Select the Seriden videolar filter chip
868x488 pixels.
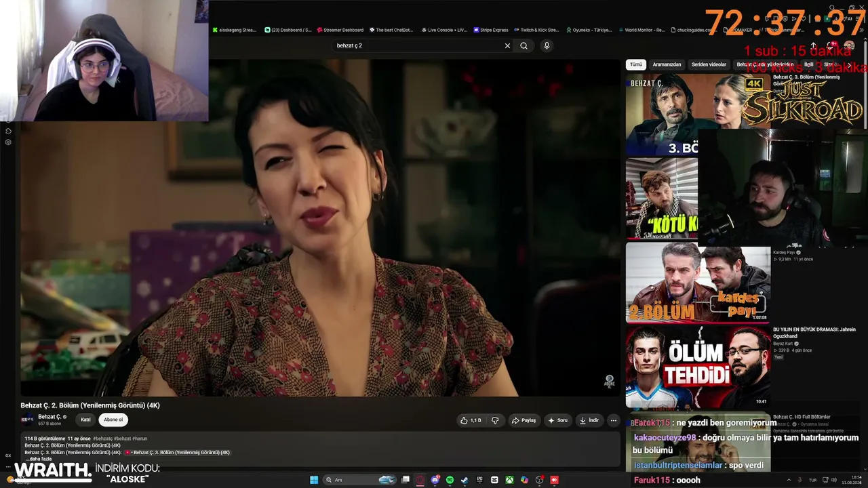coord(709,64)
